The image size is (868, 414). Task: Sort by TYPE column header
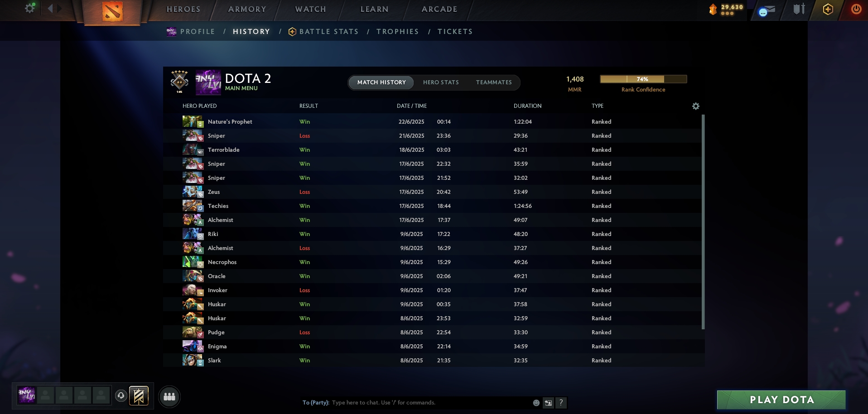598,106
